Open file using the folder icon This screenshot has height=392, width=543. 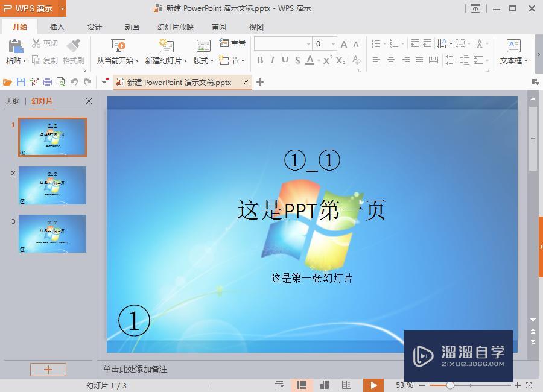pyautogui.click(x=7, y=82)
